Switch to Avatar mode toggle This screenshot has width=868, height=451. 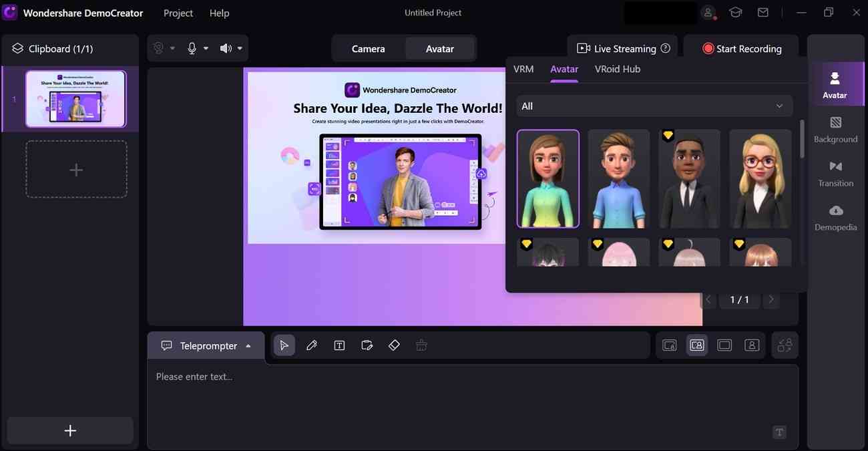(x=440, y=48)
